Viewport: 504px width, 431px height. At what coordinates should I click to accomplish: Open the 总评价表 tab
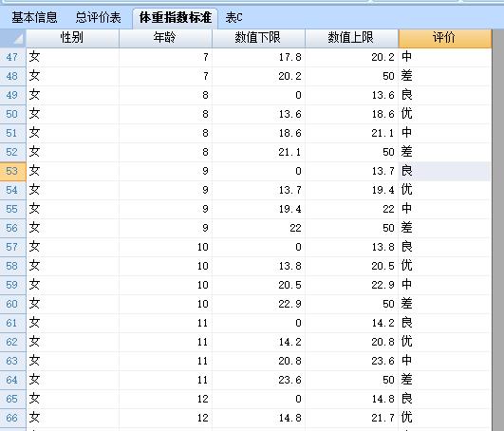pos(98,17)
